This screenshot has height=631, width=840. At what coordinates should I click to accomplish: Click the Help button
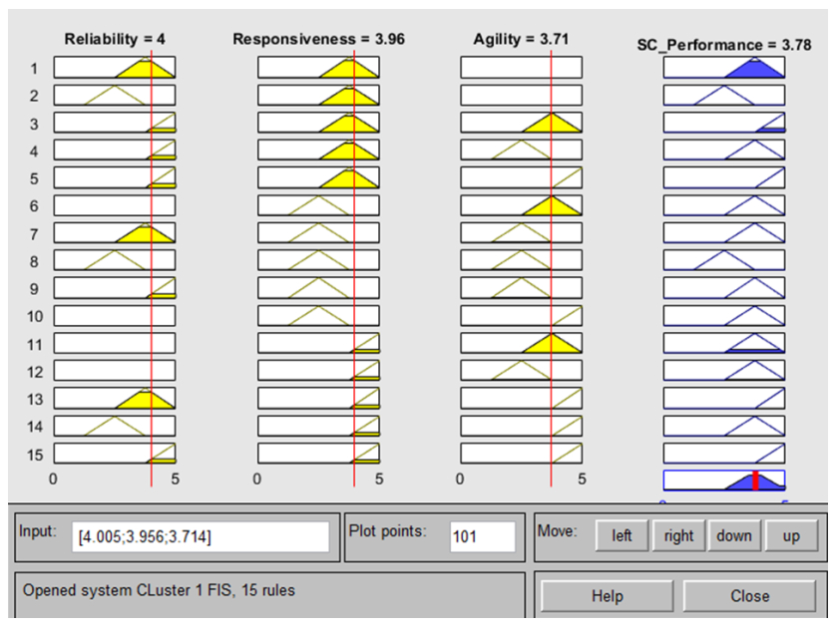coord(607,596)
